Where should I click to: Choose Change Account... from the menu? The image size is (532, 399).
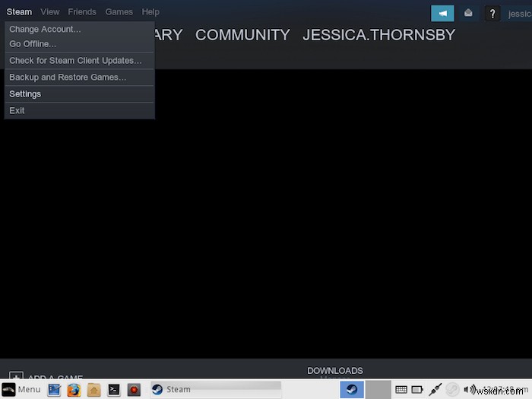(79, 29)
